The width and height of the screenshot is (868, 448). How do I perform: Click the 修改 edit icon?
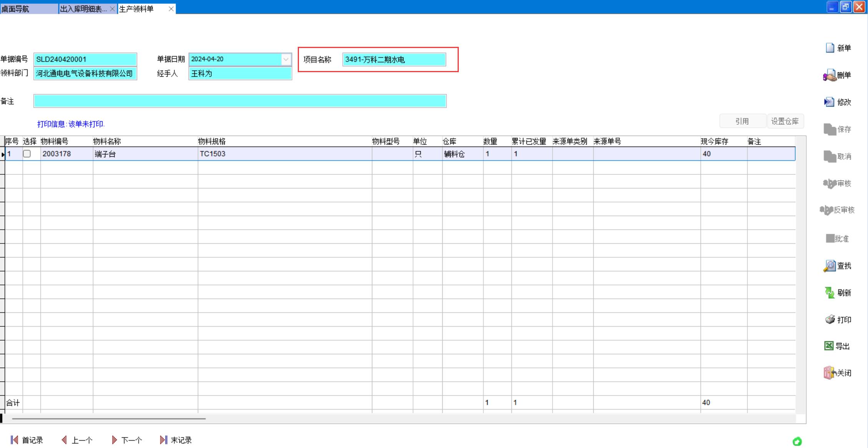[x=830, y=102]
